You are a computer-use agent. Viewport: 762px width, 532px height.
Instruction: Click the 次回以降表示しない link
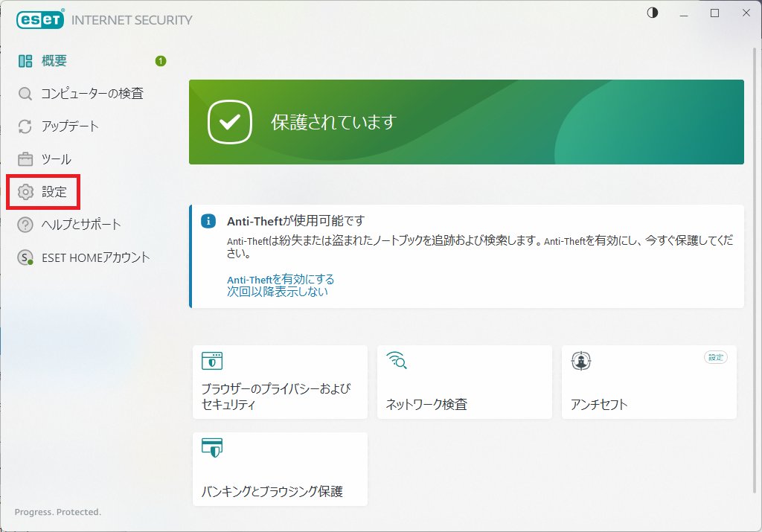coord(278,292)
